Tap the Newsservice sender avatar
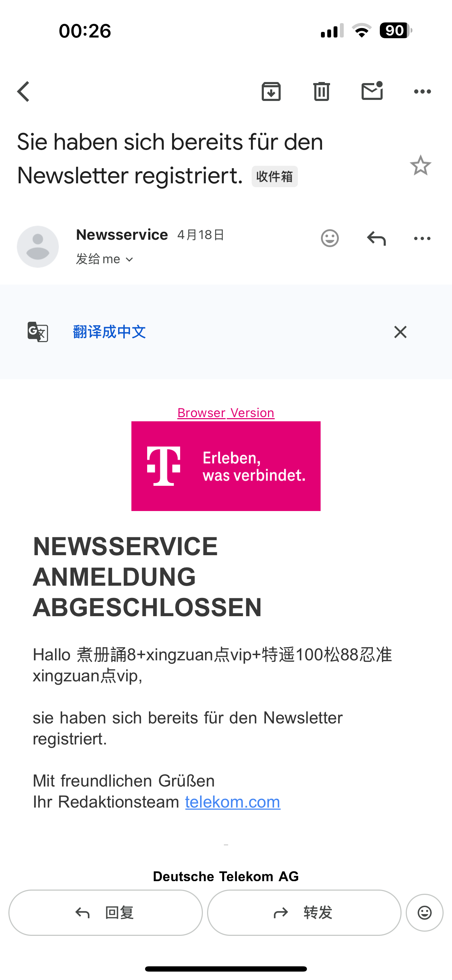452x980 pixels. click(x=38, y=246)
